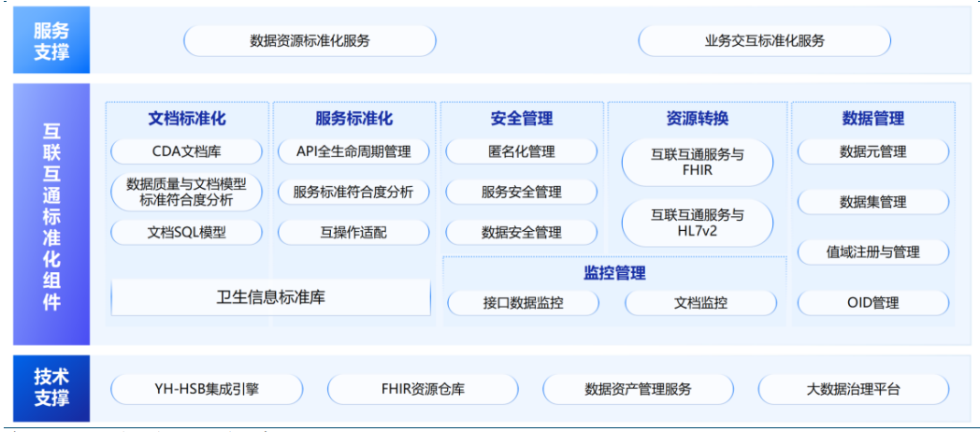
Task: Open the 接口数据监控 item
Action: point(523,302)
